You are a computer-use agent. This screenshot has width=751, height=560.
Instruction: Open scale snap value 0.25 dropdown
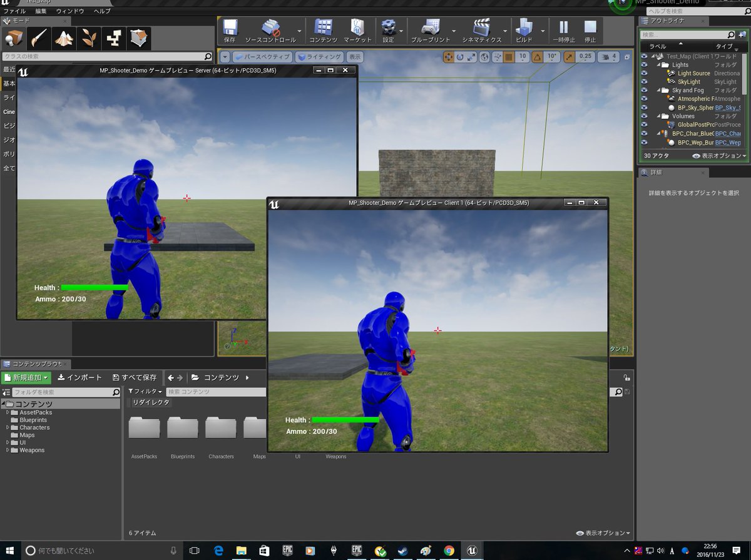tap(585, 57)
